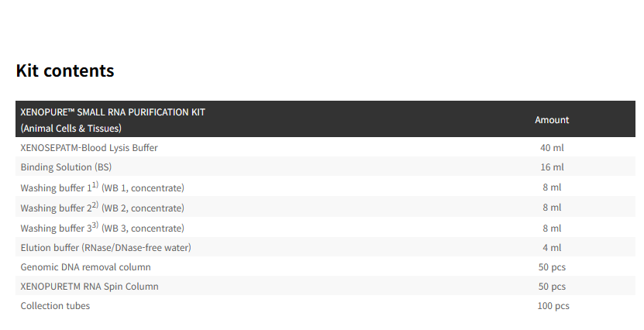644x330 pixels.
Task: Click the Amount column header
Action: [x=552, y=120]
